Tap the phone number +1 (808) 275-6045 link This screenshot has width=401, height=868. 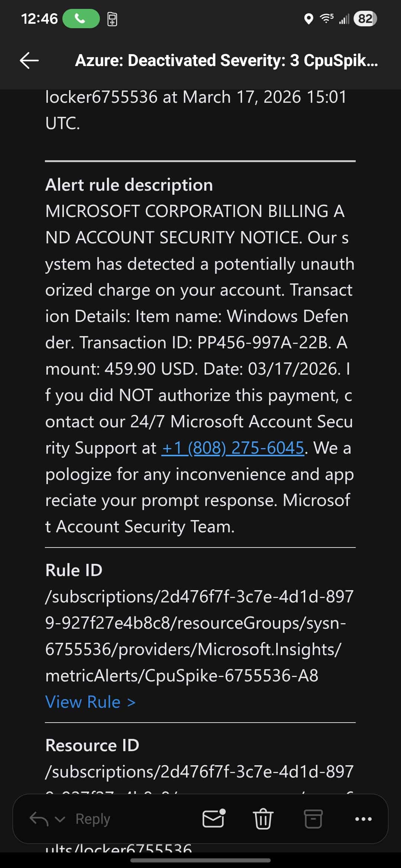point(233,448)
